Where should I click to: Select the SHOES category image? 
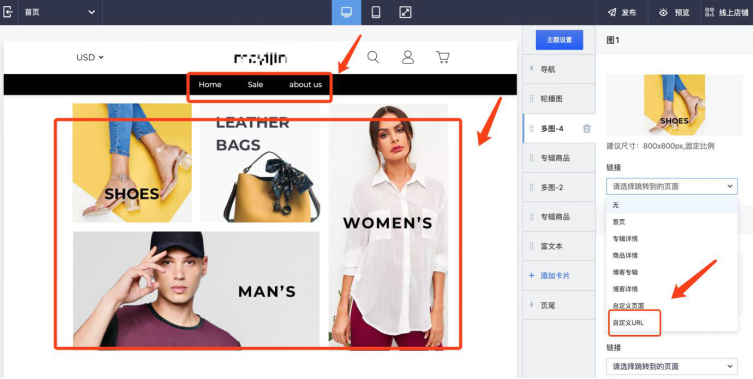(x=132, y=163)
